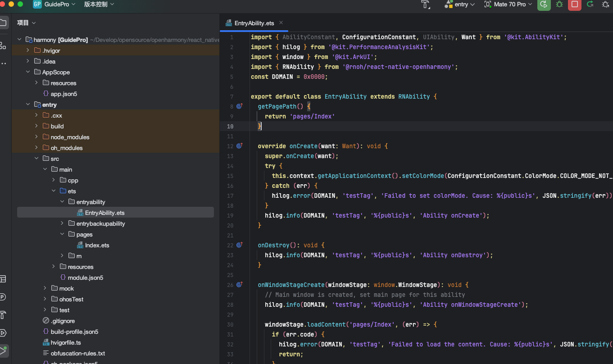Show more tool windows ellipsis icon
The image size is (613, 364).
click(x=3, y=64)
